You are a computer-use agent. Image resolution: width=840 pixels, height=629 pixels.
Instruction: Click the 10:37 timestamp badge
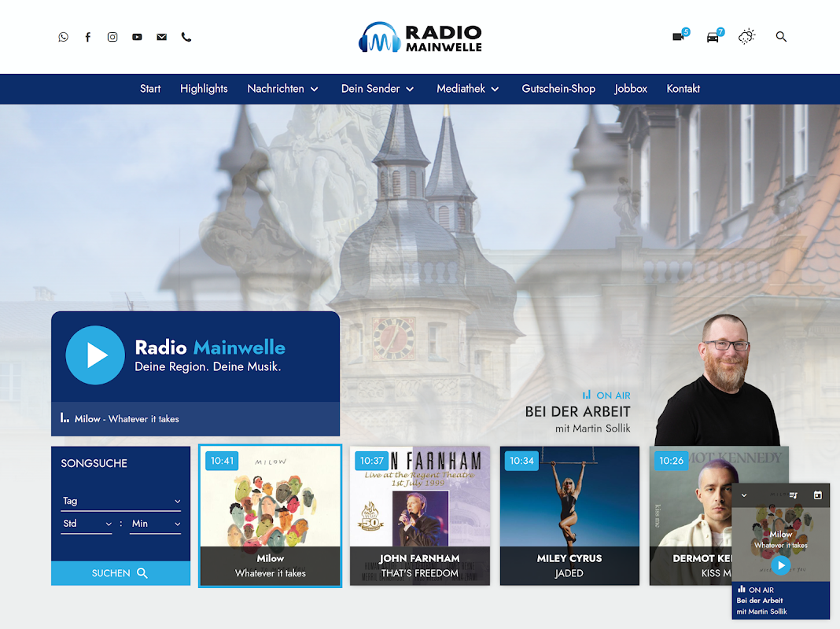(372, 461)
